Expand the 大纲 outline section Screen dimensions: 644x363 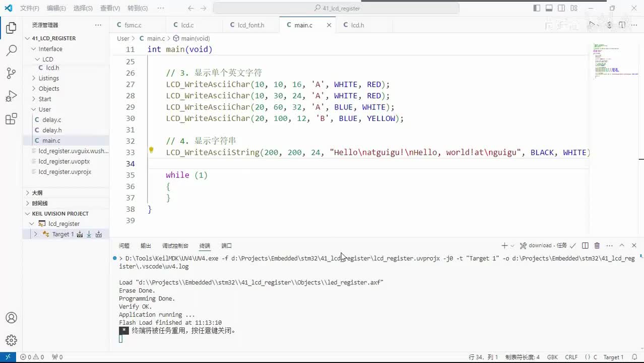coord(37,193)
